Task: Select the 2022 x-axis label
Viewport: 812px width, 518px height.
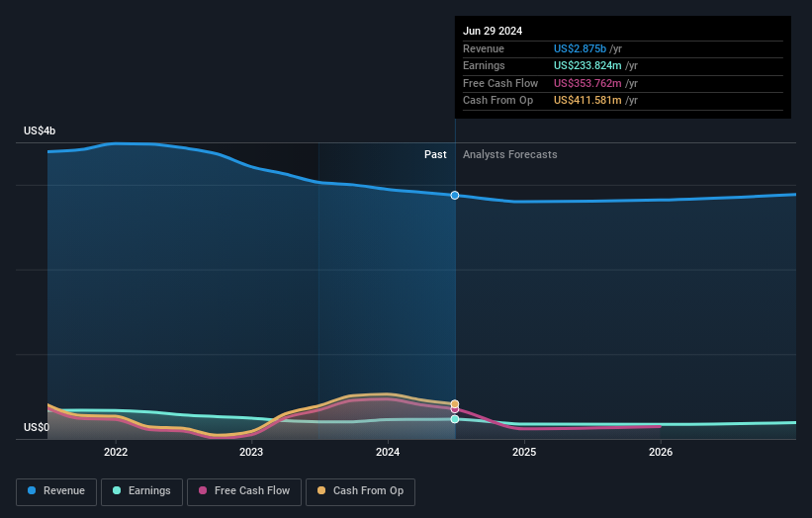Action: (x=116, y=452)
